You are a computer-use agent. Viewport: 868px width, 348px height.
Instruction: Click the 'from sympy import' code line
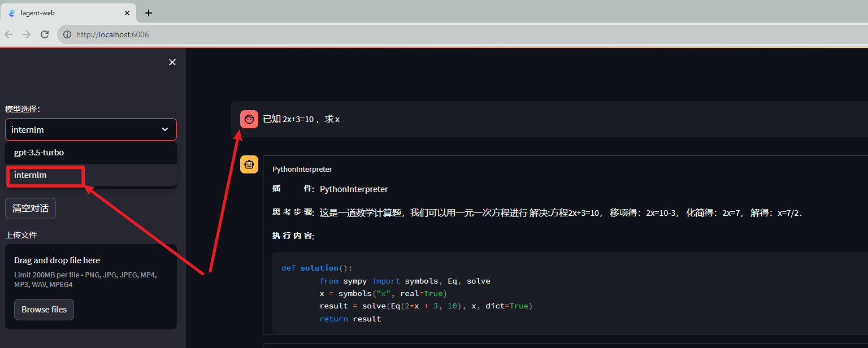point(405,281)
